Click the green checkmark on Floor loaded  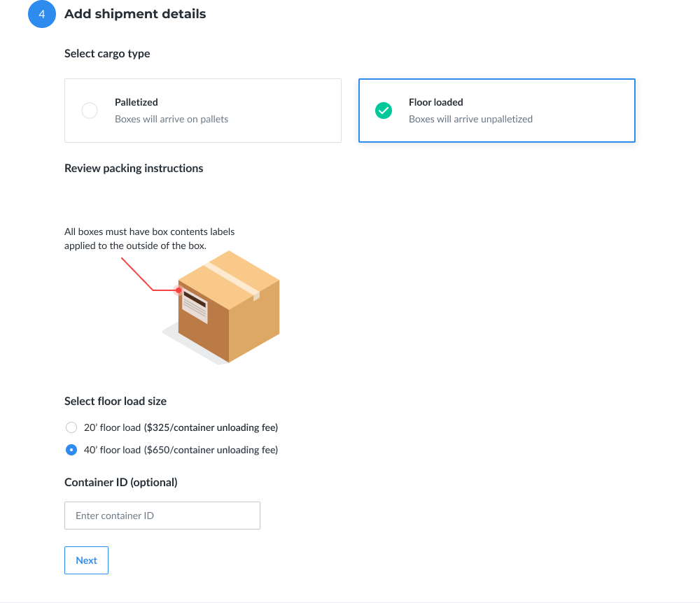(384, 111)
